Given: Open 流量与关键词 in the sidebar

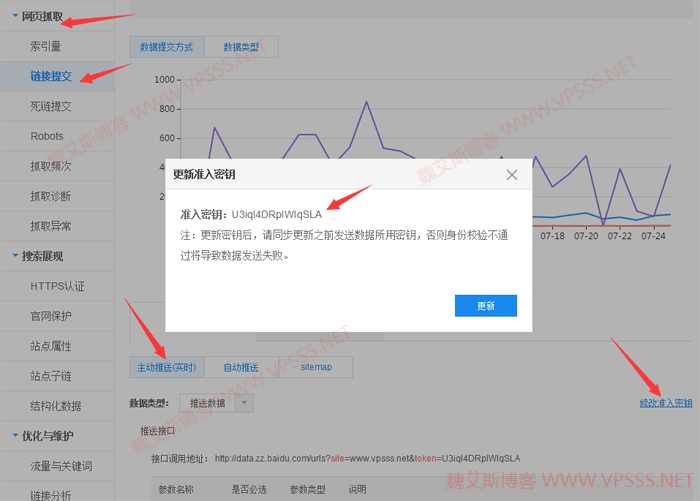Looking at the screenshot, I should coord(61,466).
